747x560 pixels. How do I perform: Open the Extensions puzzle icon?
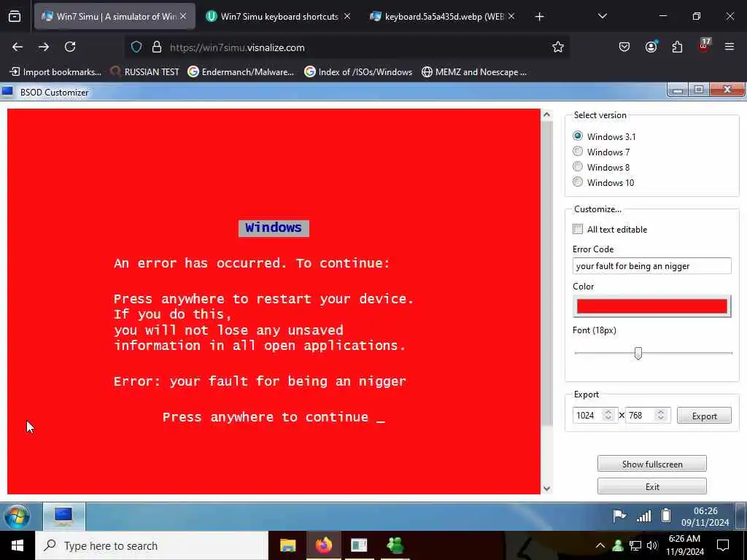pos(677,47)
